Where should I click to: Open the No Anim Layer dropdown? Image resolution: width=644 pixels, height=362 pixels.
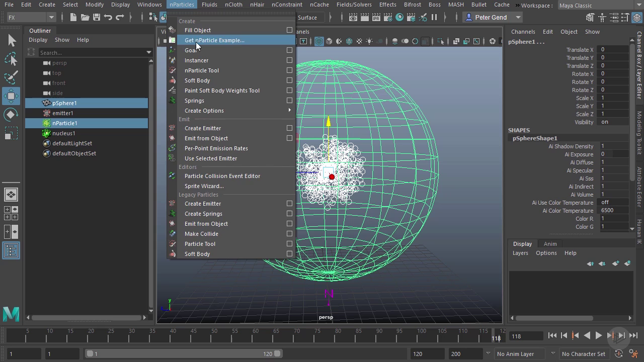pos(520,353)
